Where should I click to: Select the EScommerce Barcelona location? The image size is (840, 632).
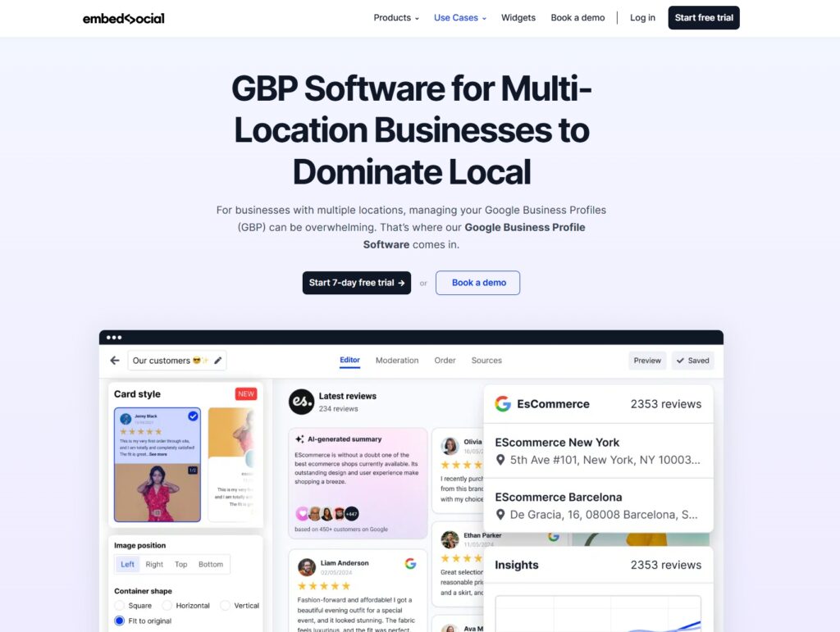(598, 505)
